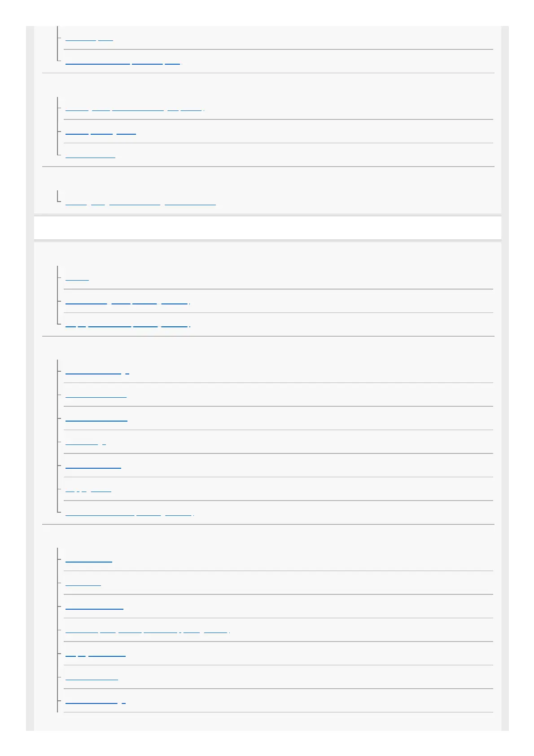The height and width of the screenshot is (756, 534).
Task: Open sixth link of second-to-last group
Action: click(x=88, y=490)
